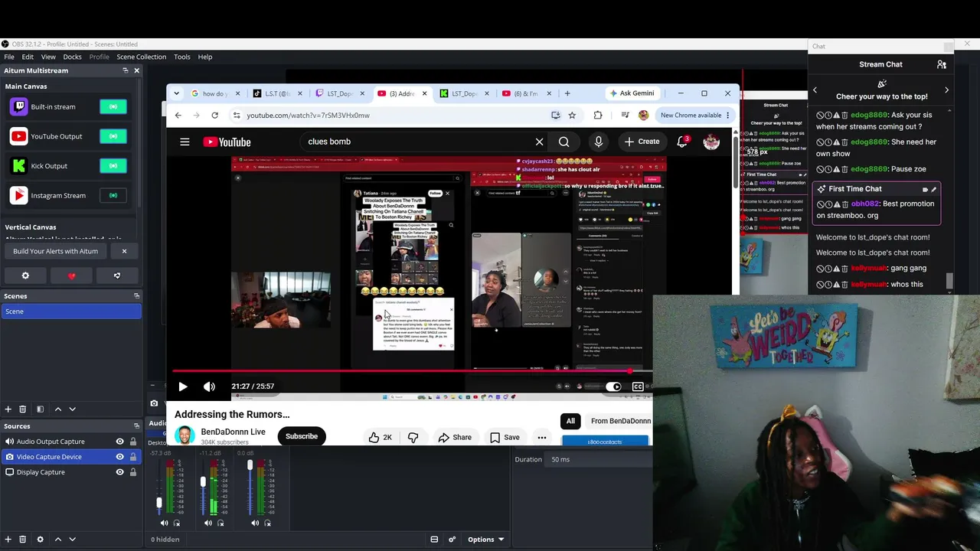This screenshot has height=551, width=980.
Task: Click the YouTube search field
Action: (x=417, y=142)
